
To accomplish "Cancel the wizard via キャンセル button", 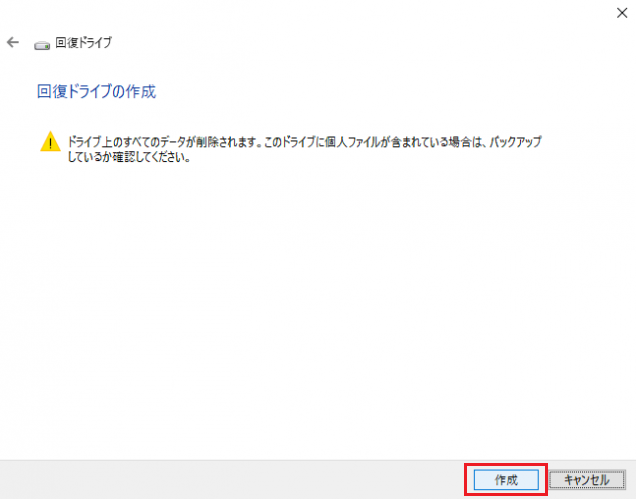I will coord(587,480).
